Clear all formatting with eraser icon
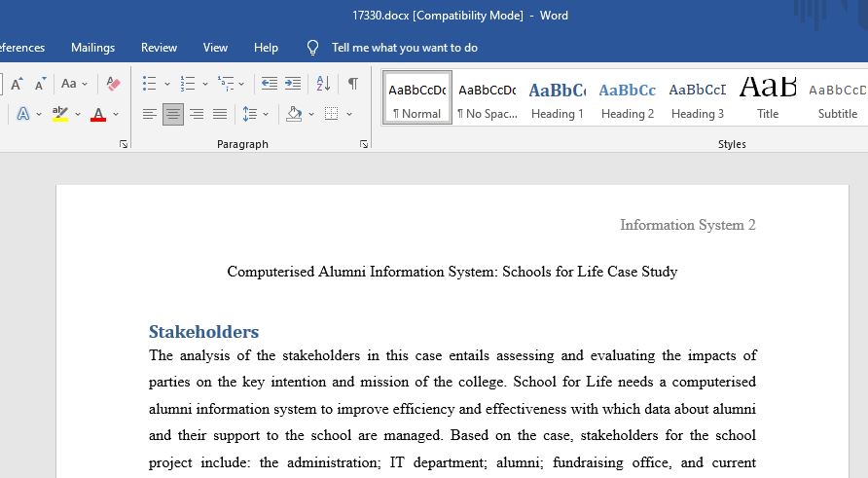 (113, 84)
